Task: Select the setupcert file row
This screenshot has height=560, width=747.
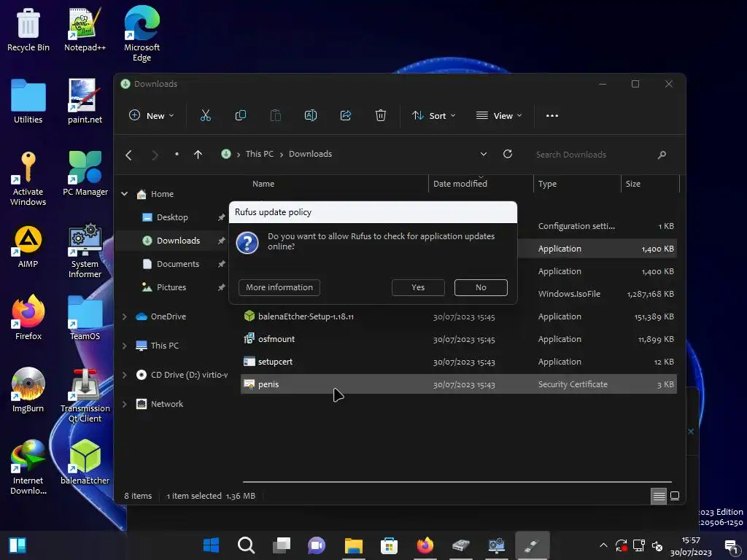Action: pyautogui.click(x=459, y=362)
